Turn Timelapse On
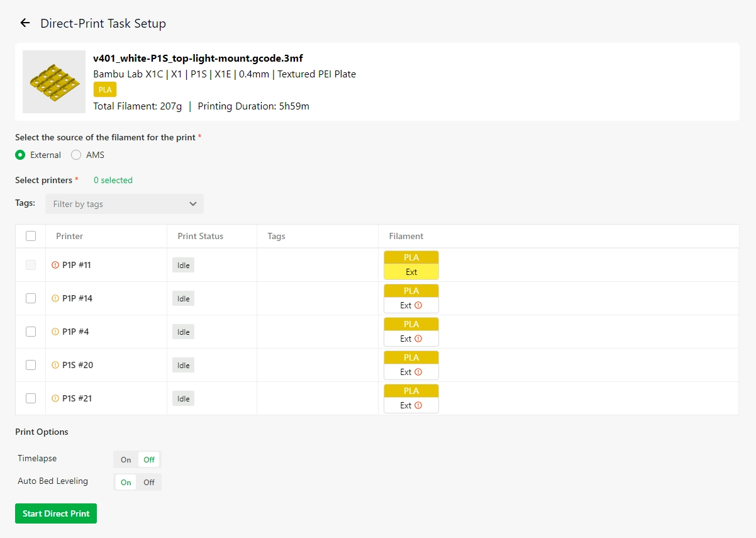Screen dimensions: 756x538 (126, 459)
